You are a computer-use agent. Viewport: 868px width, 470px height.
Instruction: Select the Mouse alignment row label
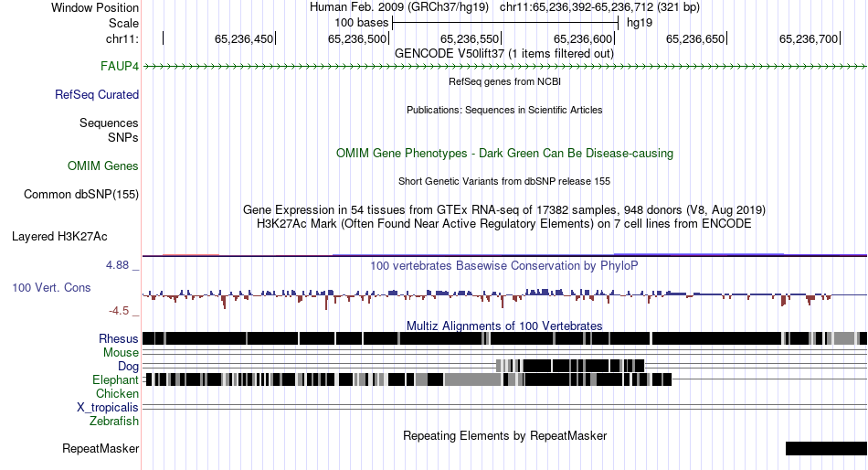(121, 353)
